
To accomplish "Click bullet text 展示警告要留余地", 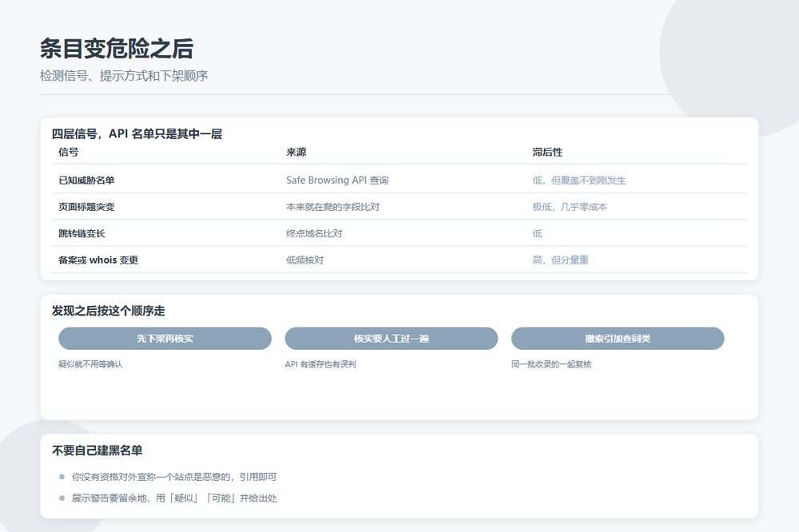I will [x=109, y=498].
